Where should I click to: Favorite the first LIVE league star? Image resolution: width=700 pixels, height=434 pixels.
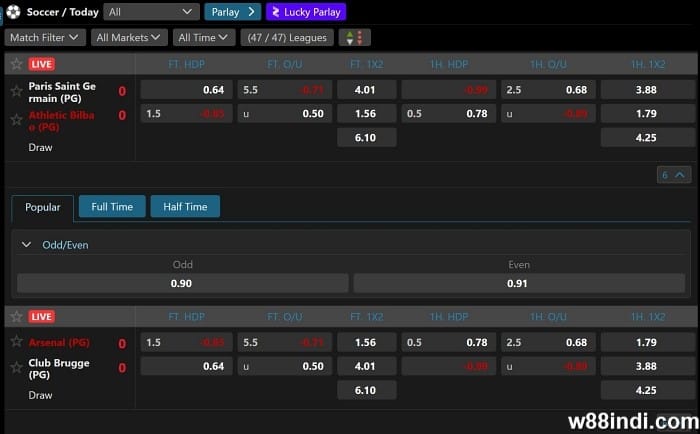[x=17, y=64]
